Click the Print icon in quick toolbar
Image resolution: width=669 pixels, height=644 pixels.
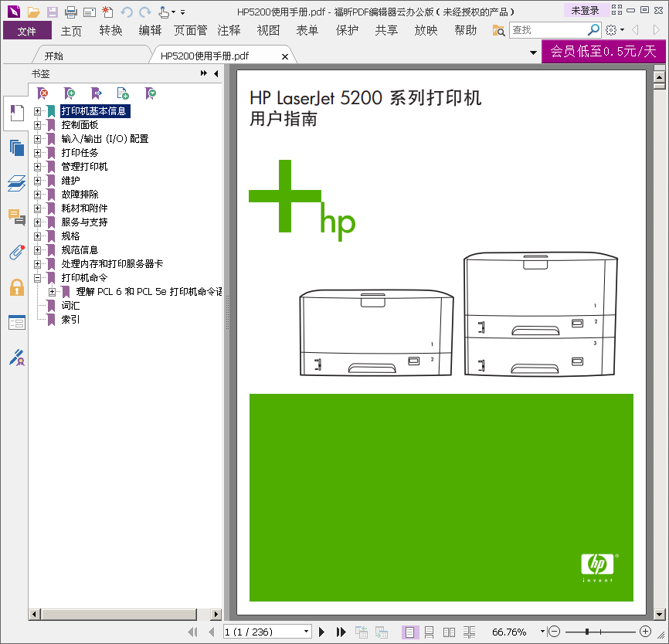(x=71, y=12)
